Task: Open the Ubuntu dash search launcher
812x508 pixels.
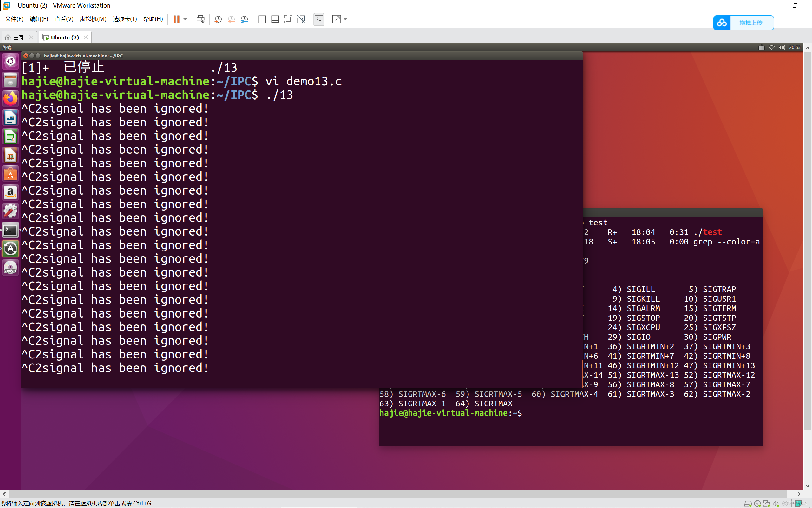Action: (x=10, y=62)
